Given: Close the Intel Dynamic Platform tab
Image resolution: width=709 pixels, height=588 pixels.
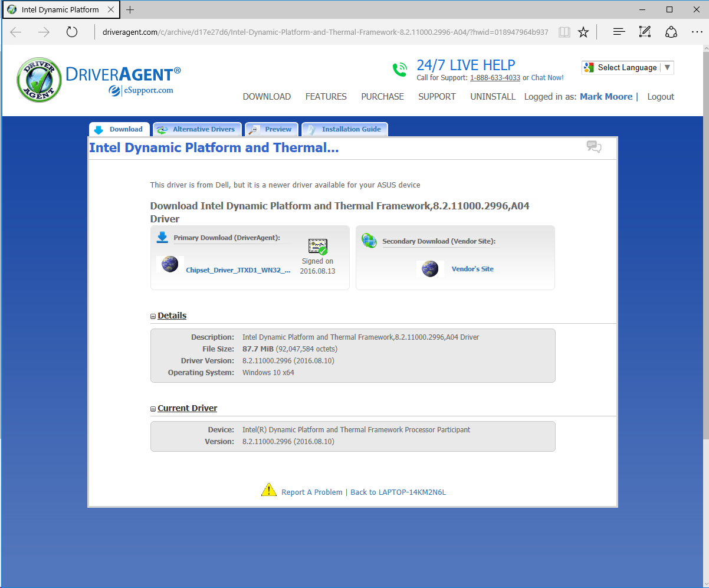Looking at the screenshot, I should pyautogui.click(x=110, y=9).
